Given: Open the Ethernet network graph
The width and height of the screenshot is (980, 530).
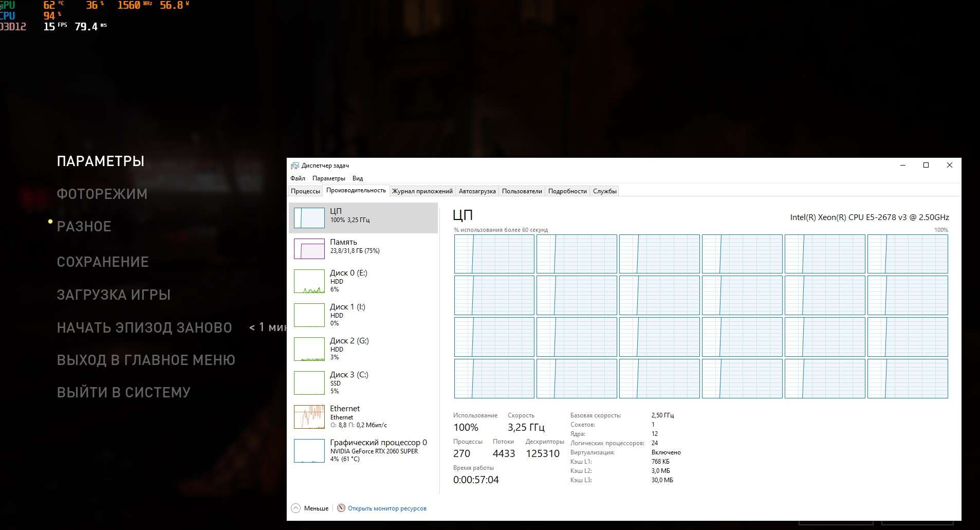Looking at the screenshot, I should click(309, 417).
